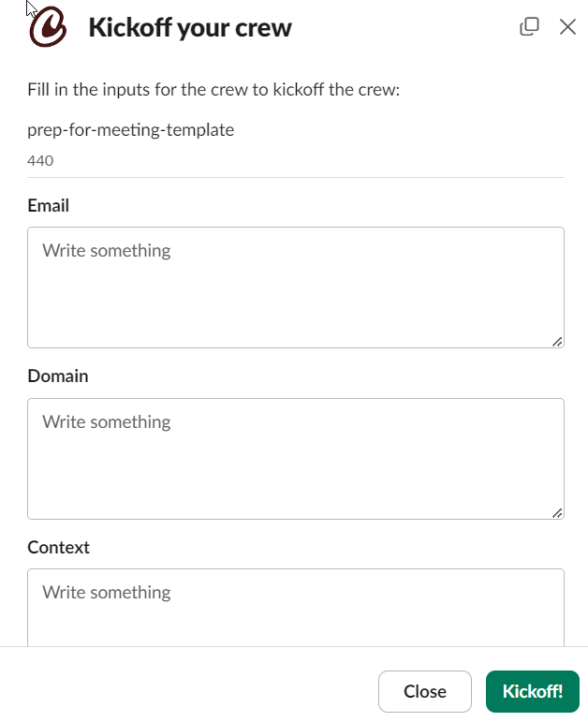Click the crew app logo icon
Image resolution: width=588 pixels, height=722 pixels.
(x=48, y=28)
